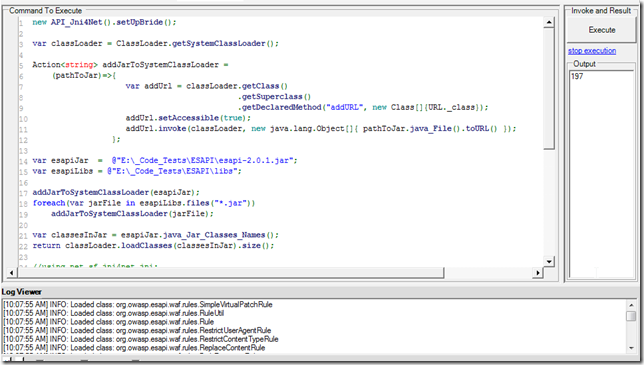644x365 pixels.
Task: Click the addUrl.invoke code line
Action: (x=321, y=129)
